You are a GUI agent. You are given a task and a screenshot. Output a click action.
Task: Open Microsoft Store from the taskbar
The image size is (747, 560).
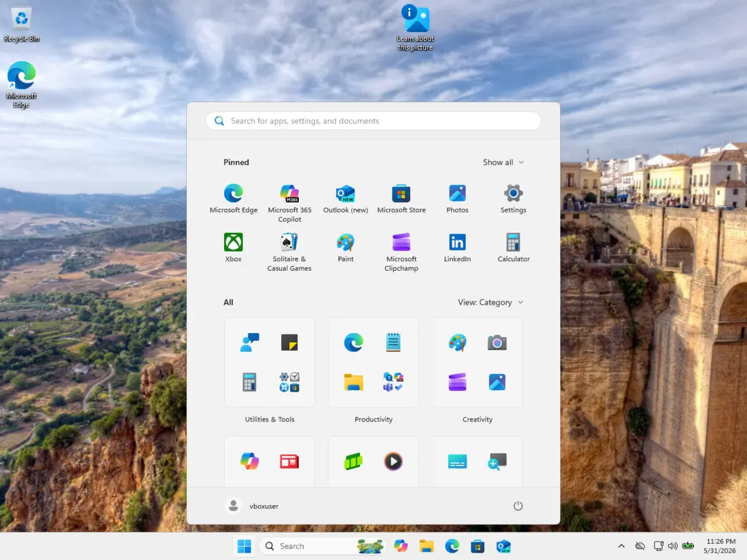coord(477,546)
